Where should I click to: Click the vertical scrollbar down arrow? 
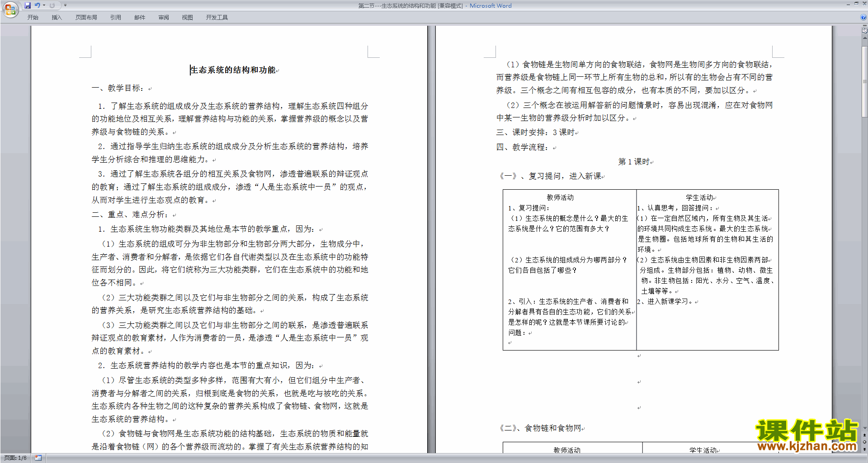864,428
